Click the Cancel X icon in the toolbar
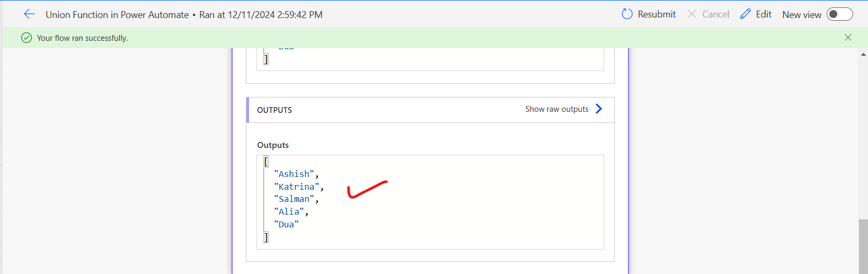 (692, 14)
